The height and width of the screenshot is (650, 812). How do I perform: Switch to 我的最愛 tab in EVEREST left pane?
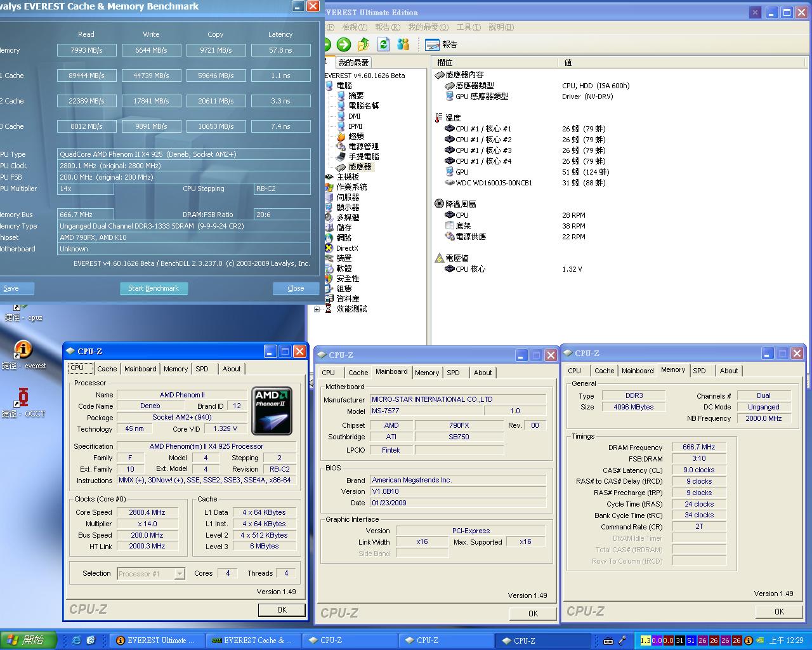(353, 62)
